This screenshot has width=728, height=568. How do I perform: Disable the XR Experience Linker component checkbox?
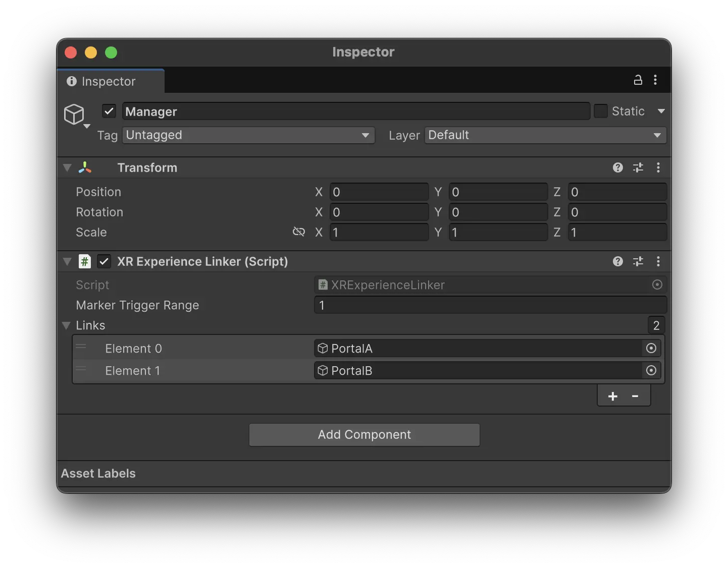coord(104,261)
